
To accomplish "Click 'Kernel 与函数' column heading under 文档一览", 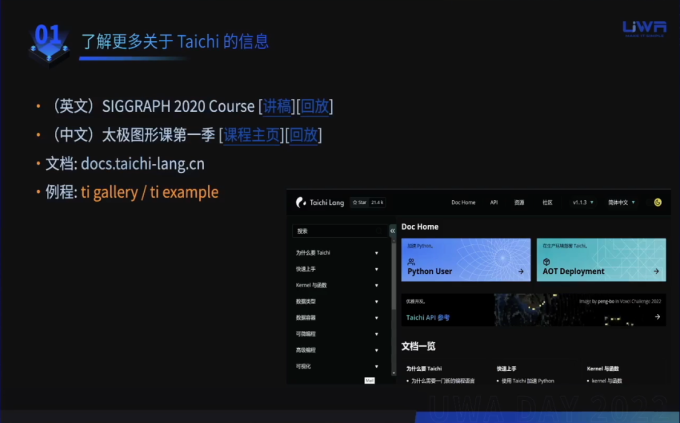I will 603,369.
